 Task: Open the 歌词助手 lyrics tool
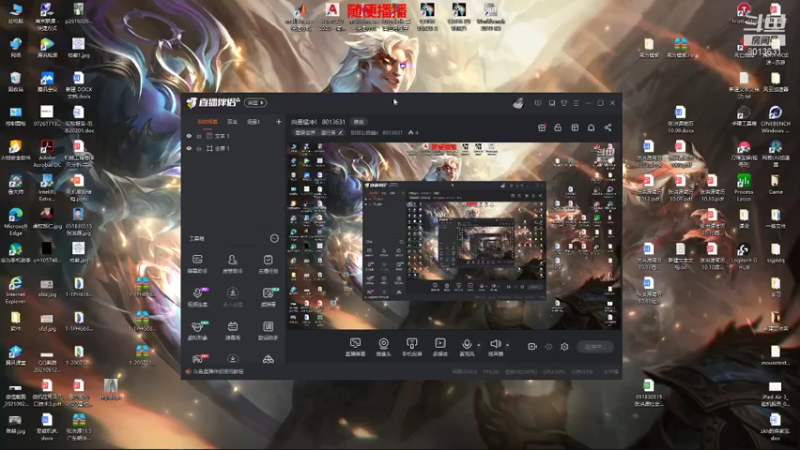[x=268, y=330]
